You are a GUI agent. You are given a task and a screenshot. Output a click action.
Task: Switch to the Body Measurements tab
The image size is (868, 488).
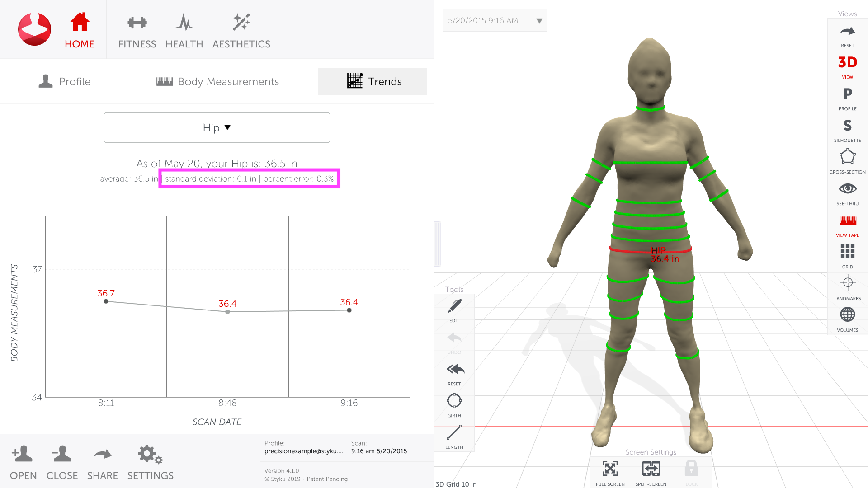tap(218, 82)
